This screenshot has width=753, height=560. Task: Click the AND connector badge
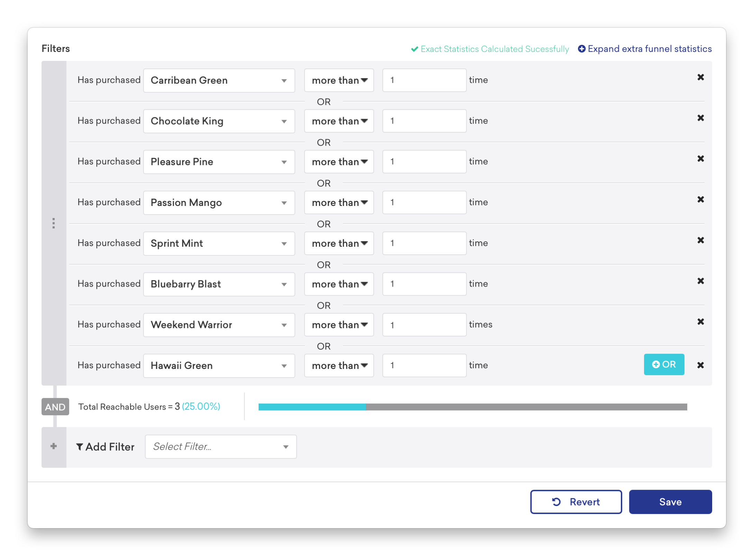[55, 407]
